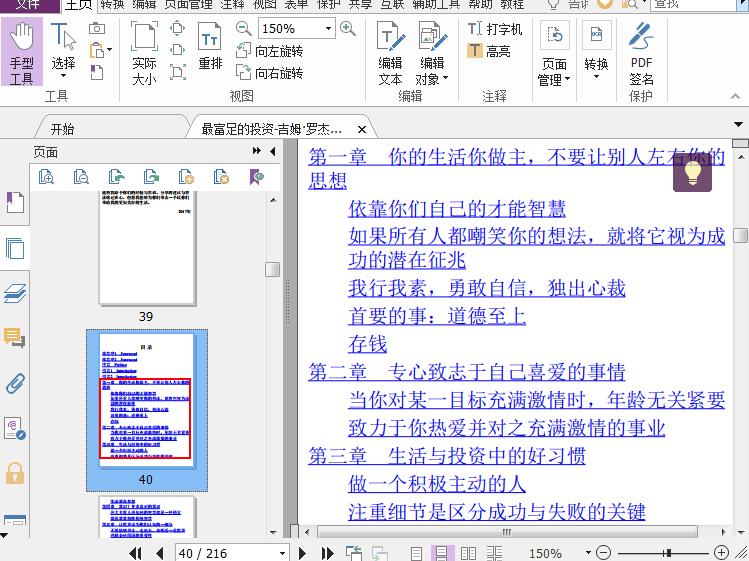The width and height of the screenshot is (749, 561).
Task: Click enlarge thumbnails icon in Pages panel
Action: (x=46, y=177)
